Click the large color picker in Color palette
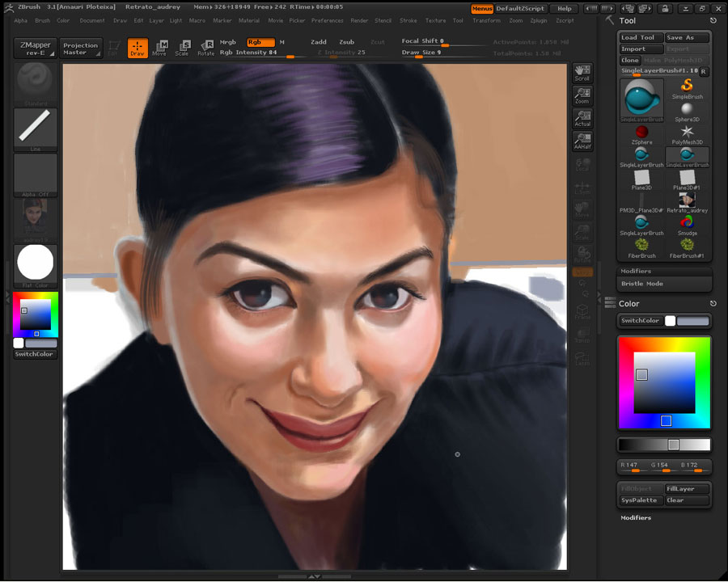Screen dimensions: 728x582 click(x=664, y=383)
